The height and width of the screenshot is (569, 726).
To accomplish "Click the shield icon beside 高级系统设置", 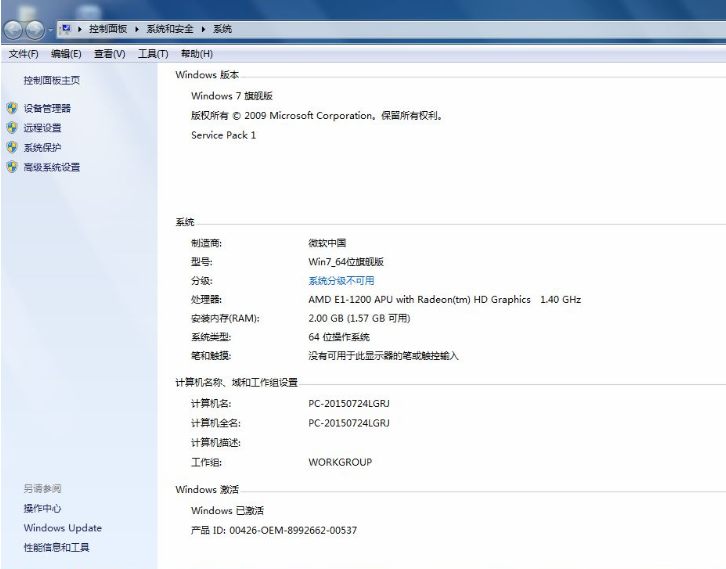I will [12, 167].
